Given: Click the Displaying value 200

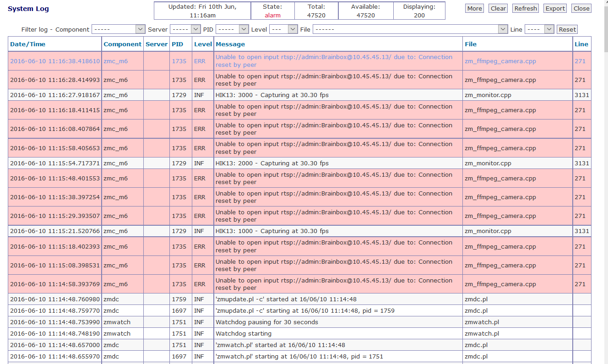Looking at the screenshot, I should [419, 15].
